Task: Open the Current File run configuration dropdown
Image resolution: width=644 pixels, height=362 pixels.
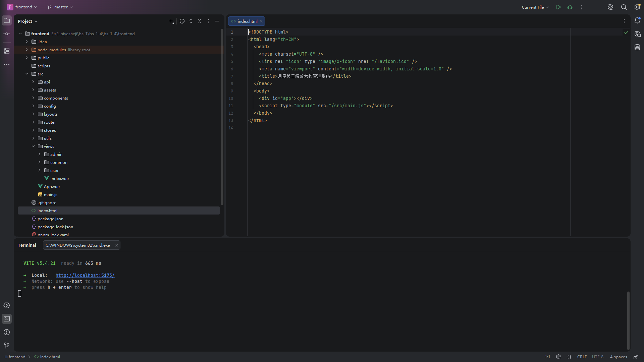Action: (x=535, y=7)
